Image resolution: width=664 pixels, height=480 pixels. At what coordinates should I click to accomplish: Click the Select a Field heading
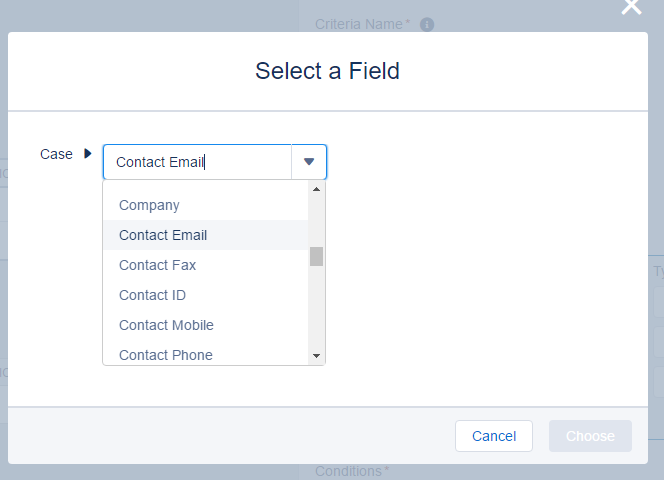(x=327, y=71)
